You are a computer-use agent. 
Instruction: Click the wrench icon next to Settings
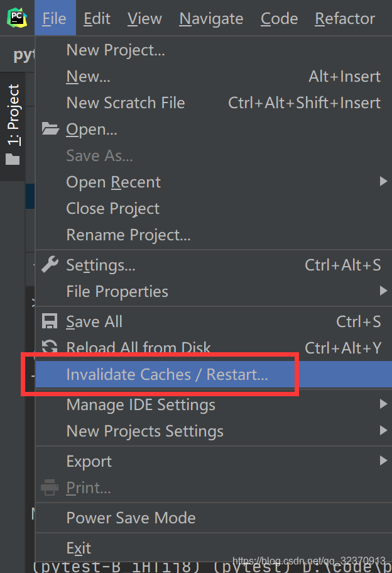coord(50,265)
